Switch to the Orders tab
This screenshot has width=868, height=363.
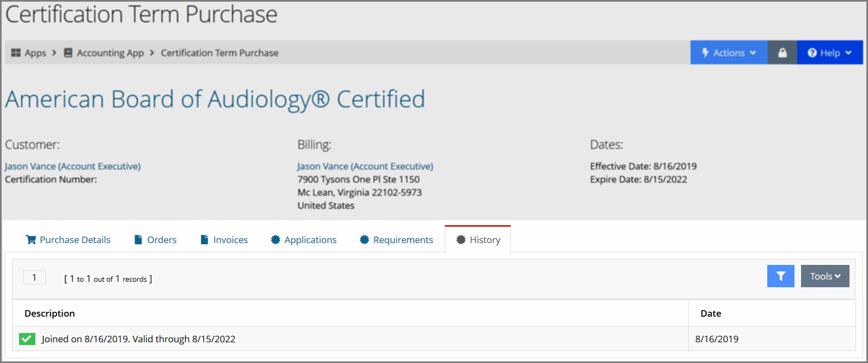coord(156,240)
